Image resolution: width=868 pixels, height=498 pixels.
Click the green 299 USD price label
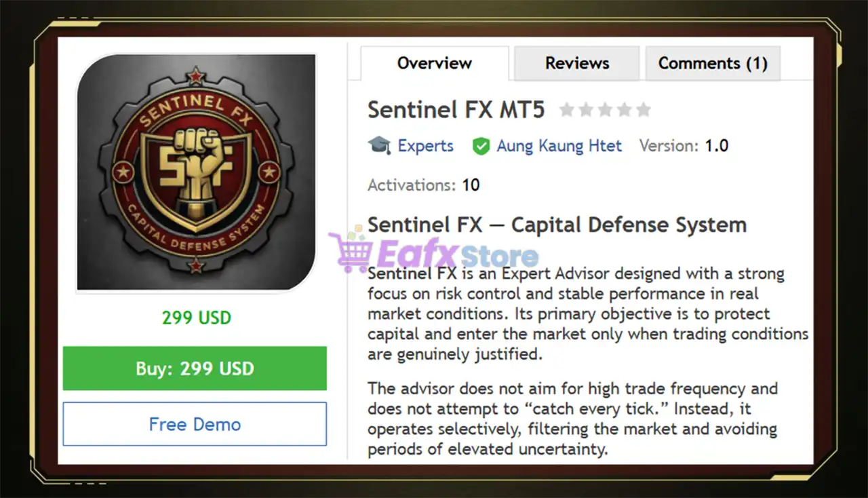(x=196, y=318)
